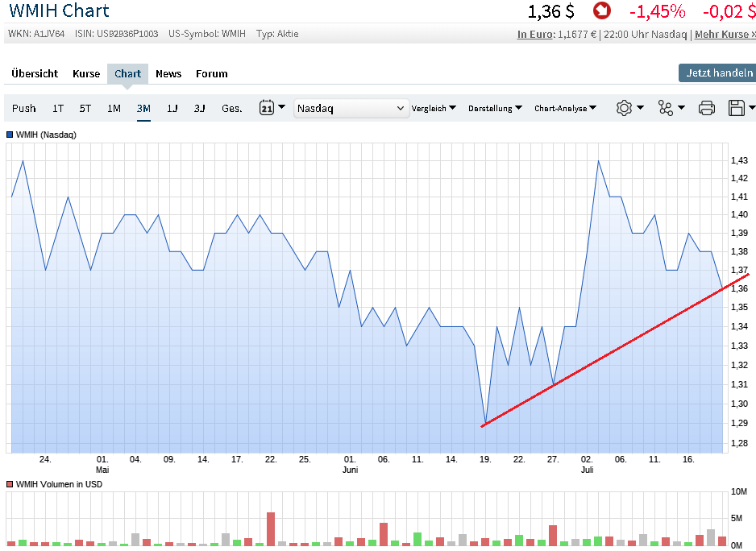Click the 22:00 Uhr Nasdaq timestamp text

click(x=645, y=34)
